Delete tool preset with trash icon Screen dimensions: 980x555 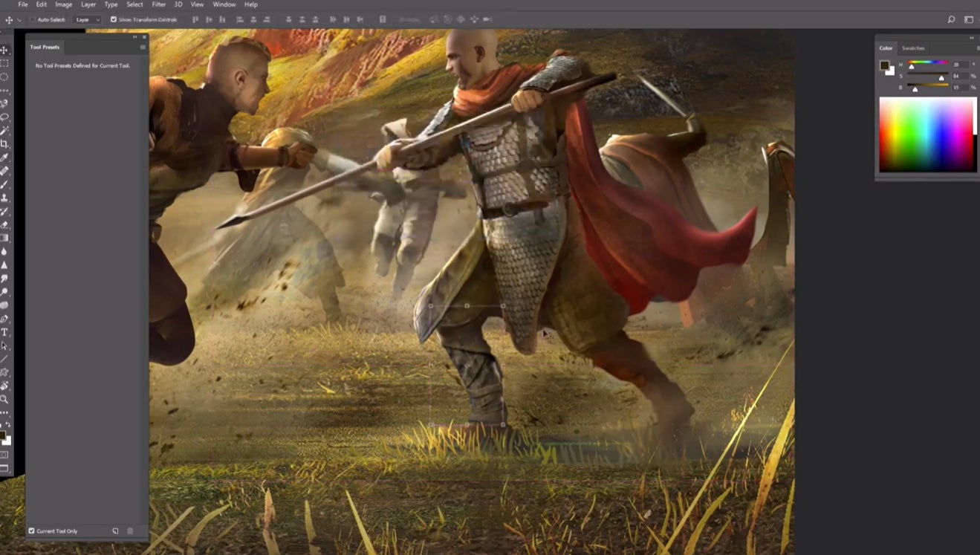[x=130, y=531]
